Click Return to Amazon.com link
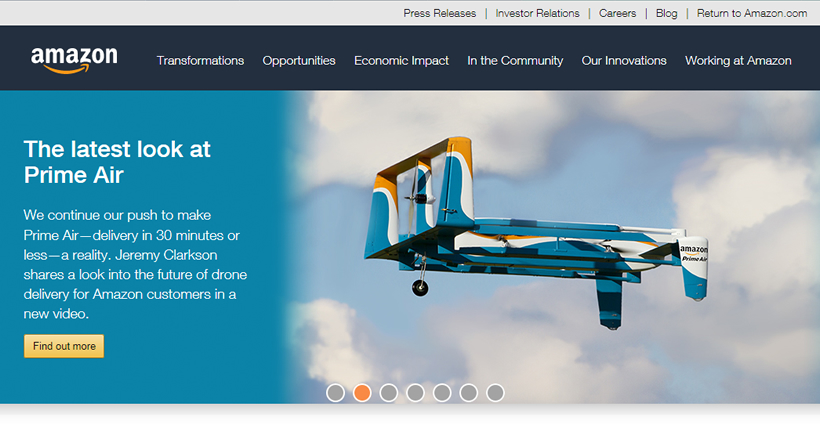Screen dimensions: 820x440 [751, 13]
